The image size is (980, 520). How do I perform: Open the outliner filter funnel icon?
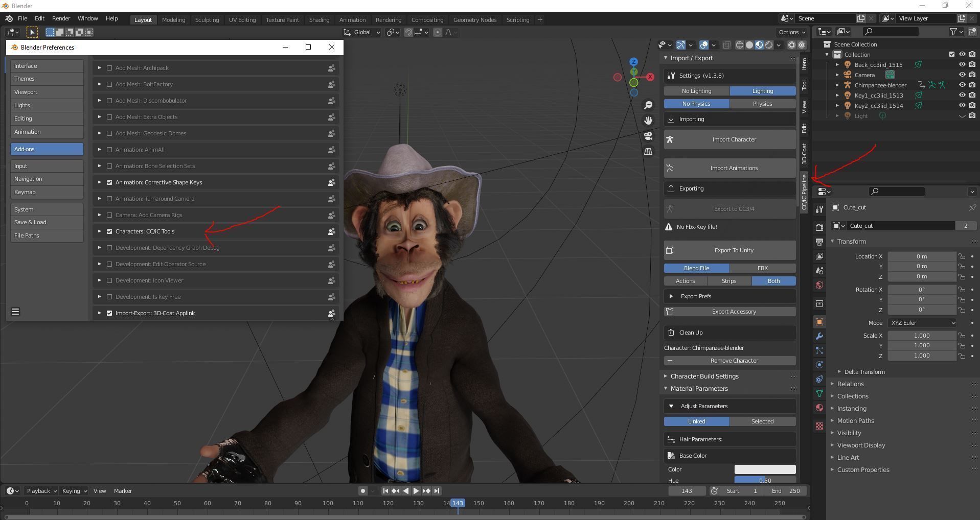(953, 32)
